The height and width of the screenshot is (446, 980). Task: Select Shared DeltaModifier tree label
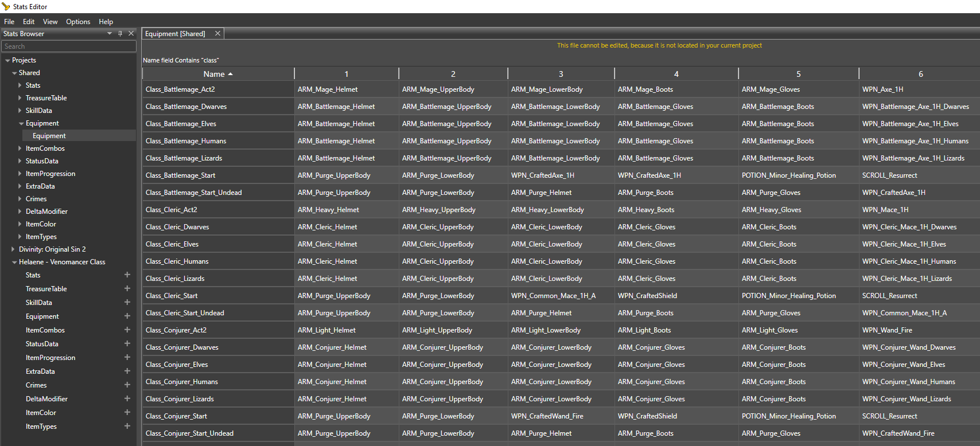(x=46, y=212)
